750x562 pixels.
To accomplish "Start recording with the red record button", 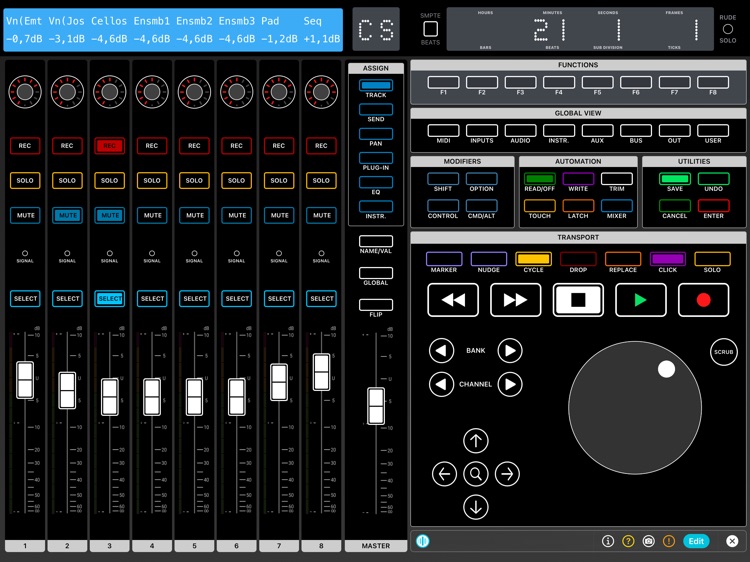I will click(703, 300).
